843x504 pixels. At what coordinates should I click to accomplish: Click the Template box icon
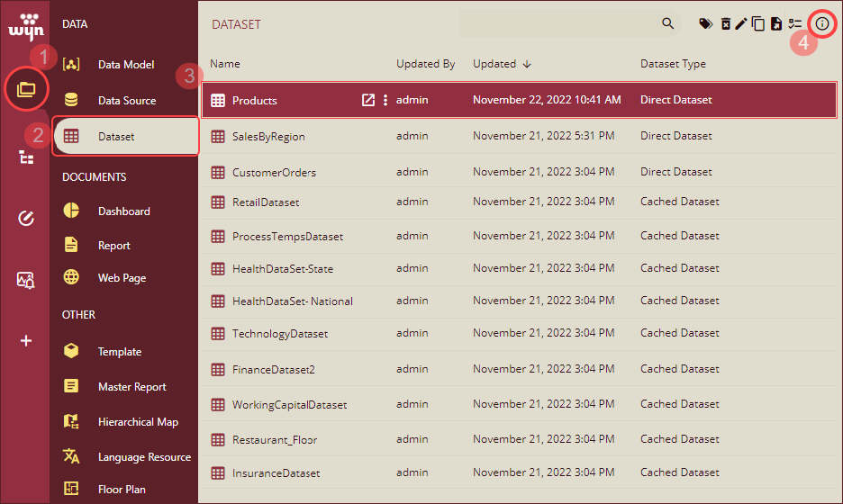tap(71, 351)
